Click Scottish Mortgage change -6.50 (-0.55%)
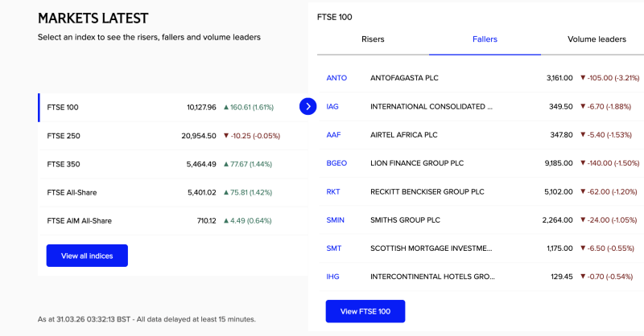Screen dimensions: 644x336 click(607, 248)
